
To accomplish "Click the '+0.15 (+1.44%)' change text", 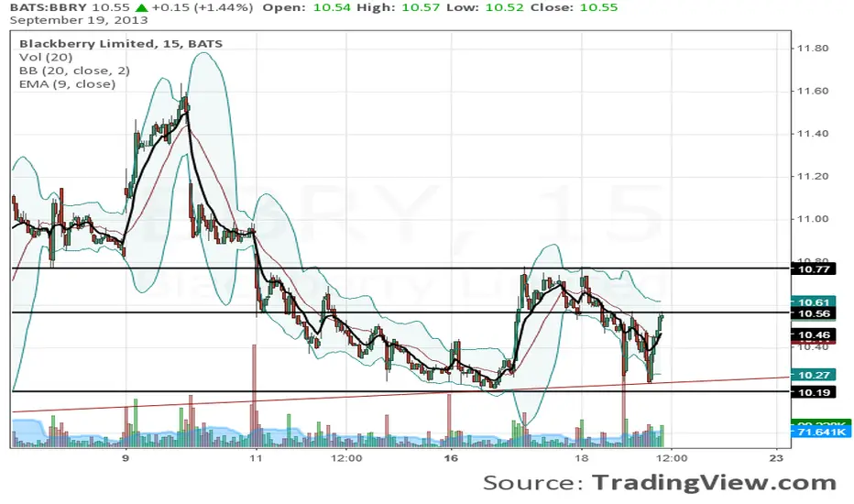I will [203, 7].
